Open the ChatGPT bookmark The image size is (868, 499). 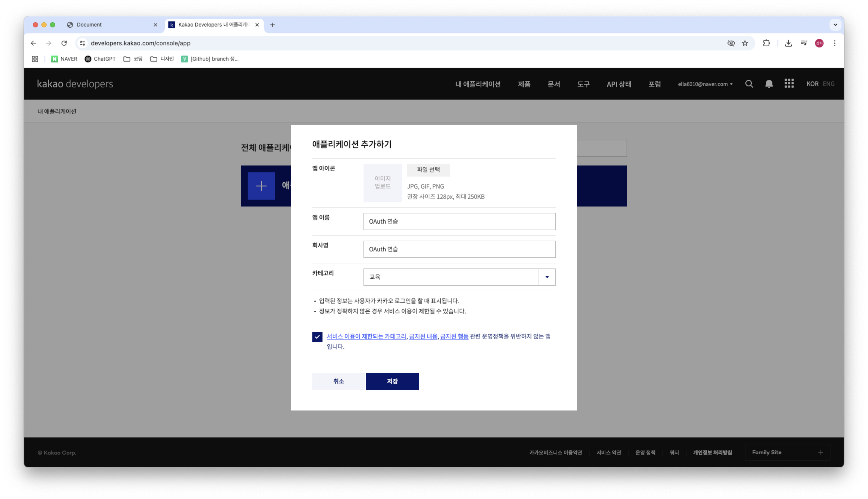tap(100, 59)
